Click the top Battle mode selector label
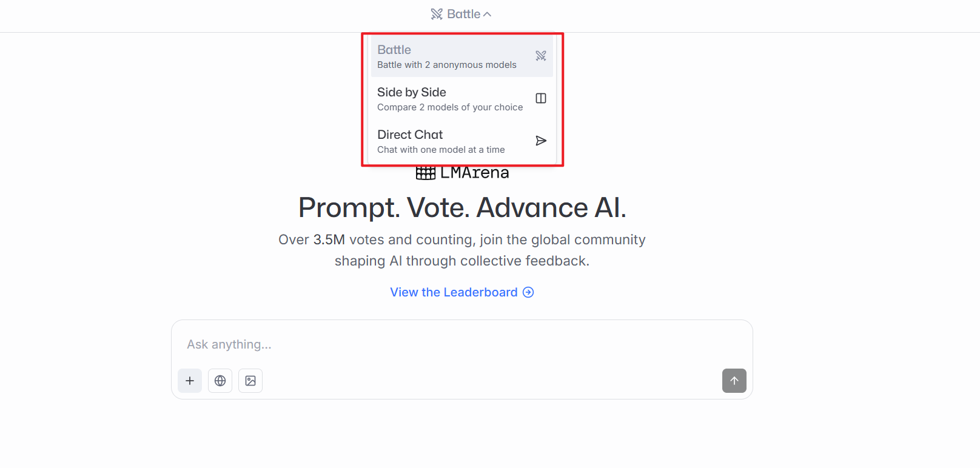Viewport: 980px width, 468px height. point(463,14)
